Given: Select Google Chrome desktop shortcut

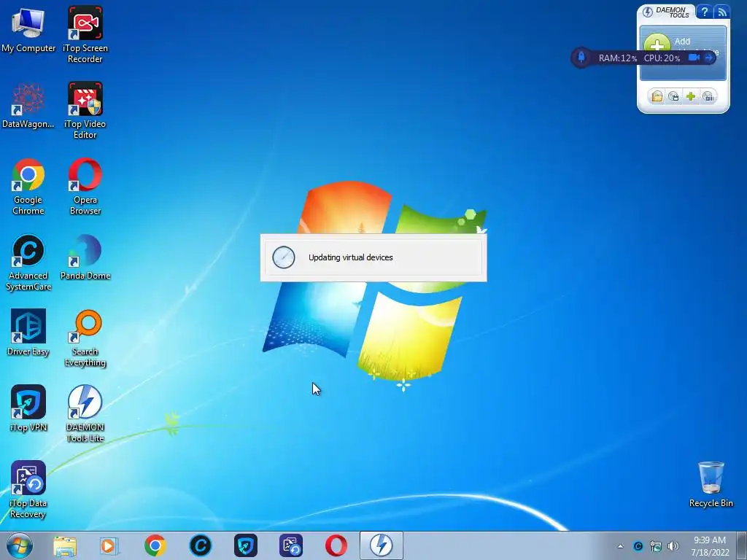Looking at the screenshot, I should click(28, 186).
